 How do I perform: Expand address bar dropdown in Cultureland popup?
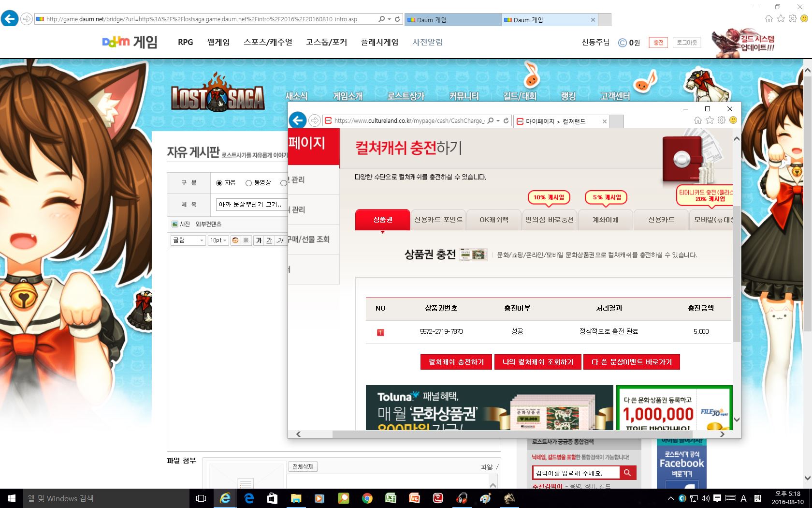[498, 120]
